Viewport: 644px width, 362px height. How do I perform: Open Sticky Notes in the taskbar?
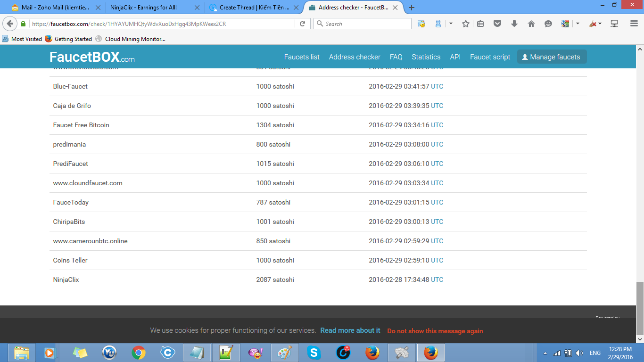pyautogui.click(x=80, y=353)
